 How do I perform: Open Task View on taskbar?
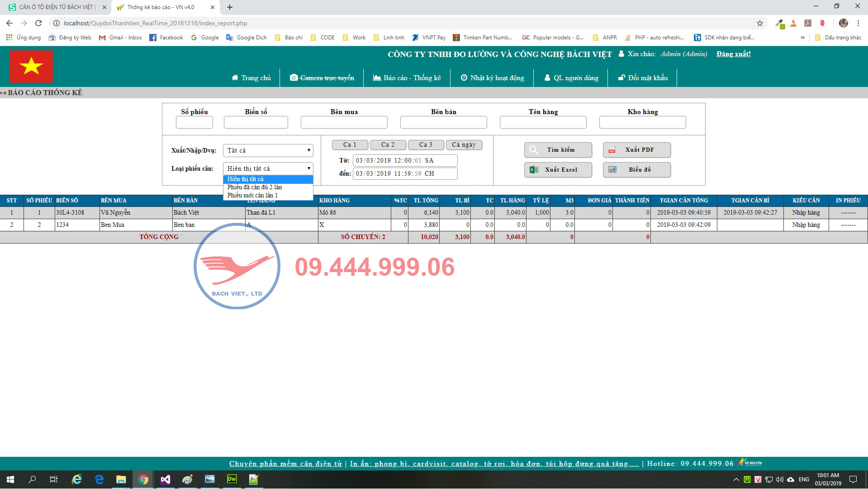click(54, 479)
